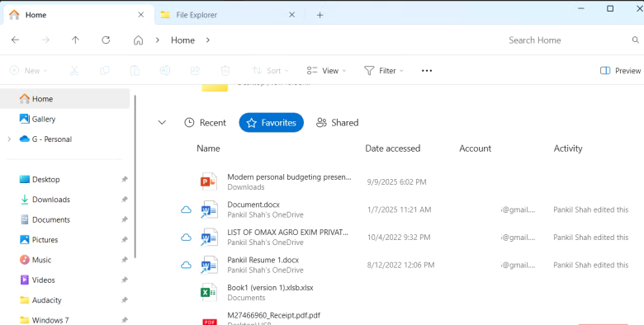The width and height of the screenshot is (644, 325).
Task: Open the Filter dropdown
Action: (x=384, y=71)
